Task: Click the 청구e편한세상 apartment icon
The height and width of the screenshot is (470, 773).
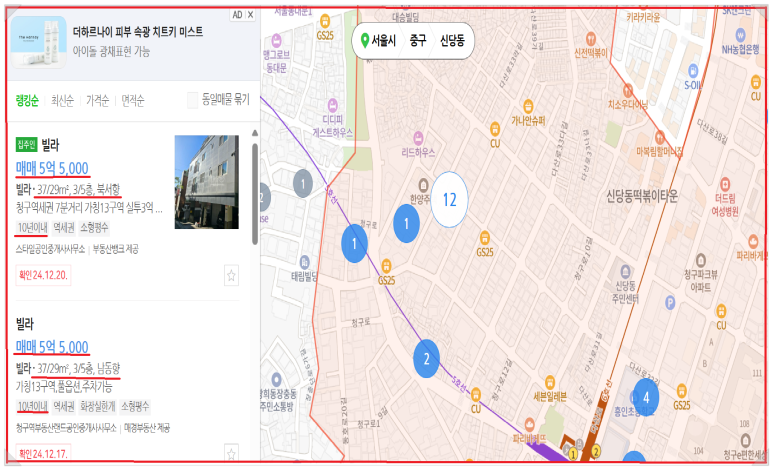Action: (x=745, y=439)
